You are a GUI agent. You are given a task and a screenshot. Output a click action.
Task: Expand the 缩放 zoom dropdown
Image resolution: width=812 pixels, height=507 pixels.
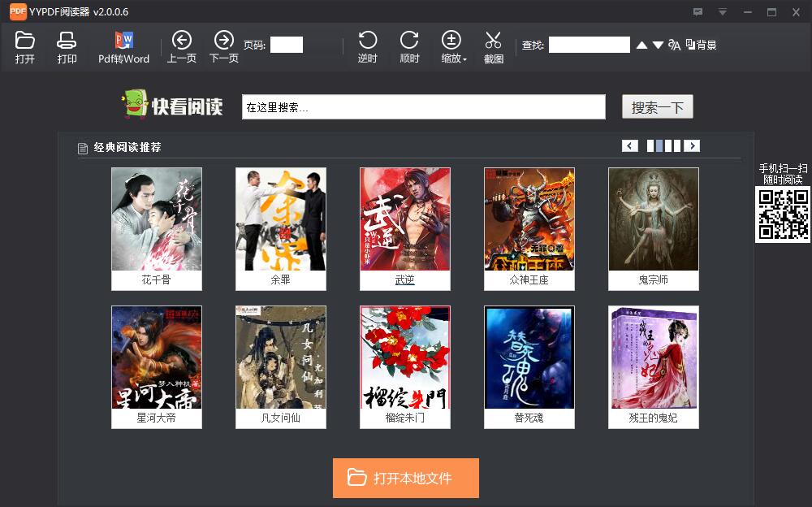point(453,48)
